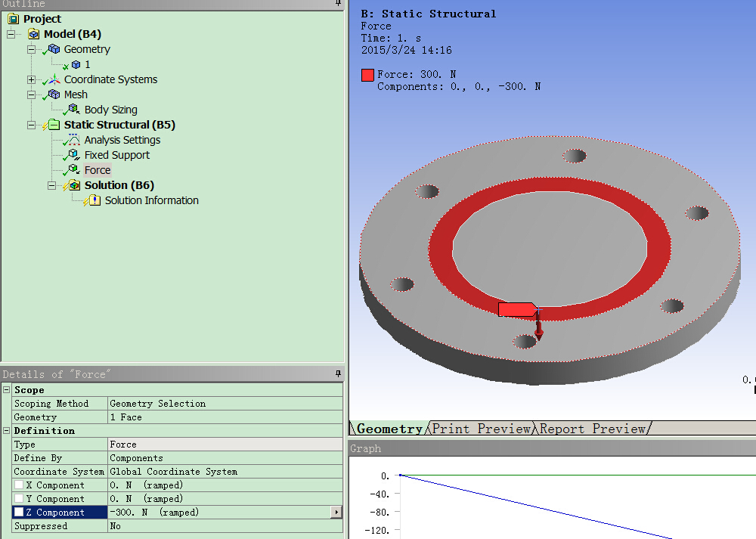
Task: Toggle the Y Component checkbox
Action: click(19, 499)
